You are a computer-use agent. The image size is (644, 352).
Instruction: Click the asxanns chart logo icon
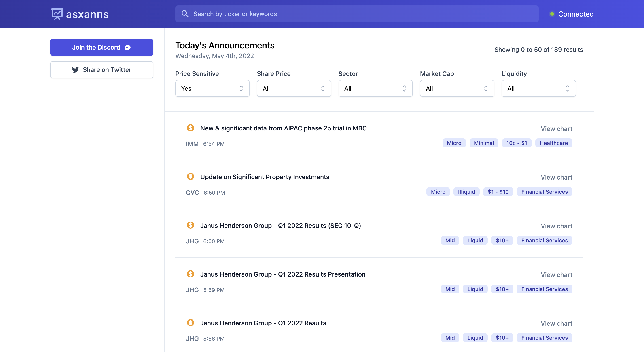[57, 14]
